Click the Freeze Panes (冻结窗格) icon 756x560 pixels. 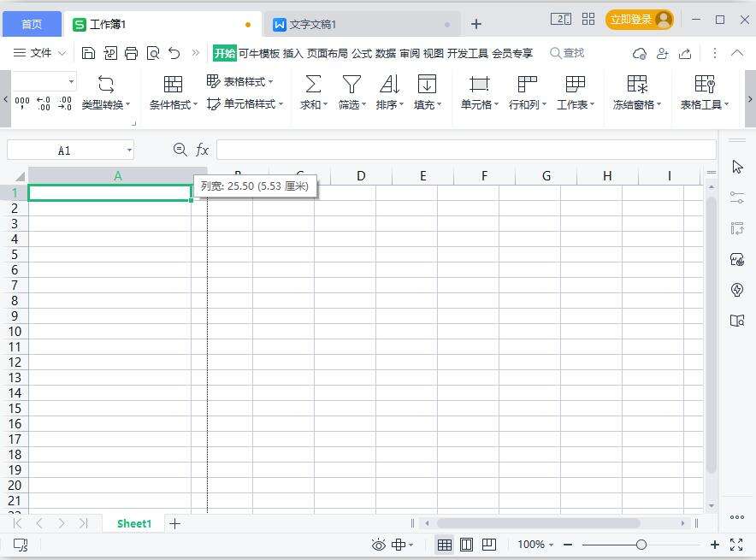point(636,84)
